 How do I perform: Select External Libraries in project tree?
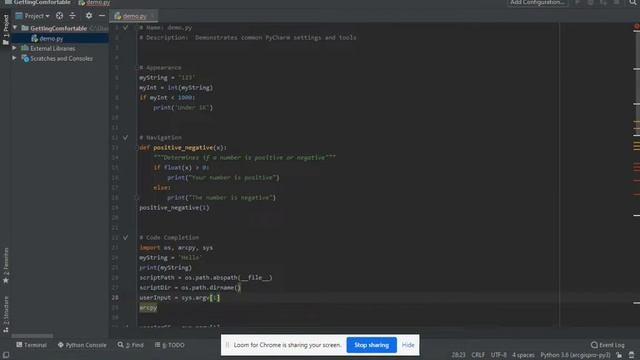(x=53, y=48)
